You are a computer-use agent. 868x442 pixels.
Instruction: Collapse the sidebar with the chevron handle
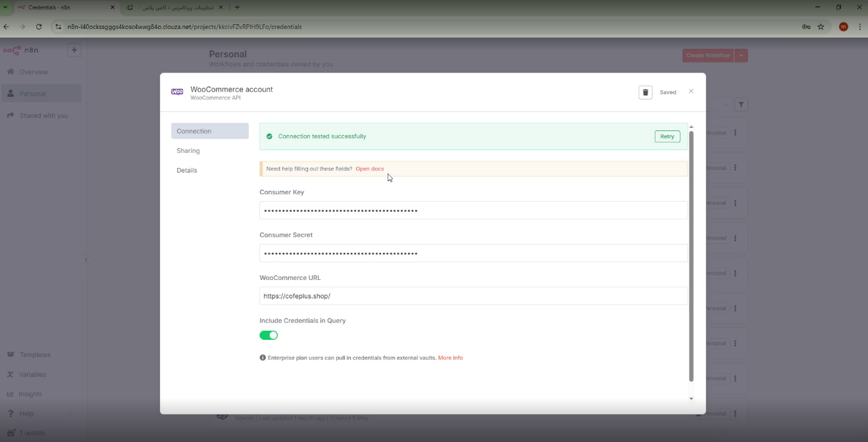[x=86, y=260]
